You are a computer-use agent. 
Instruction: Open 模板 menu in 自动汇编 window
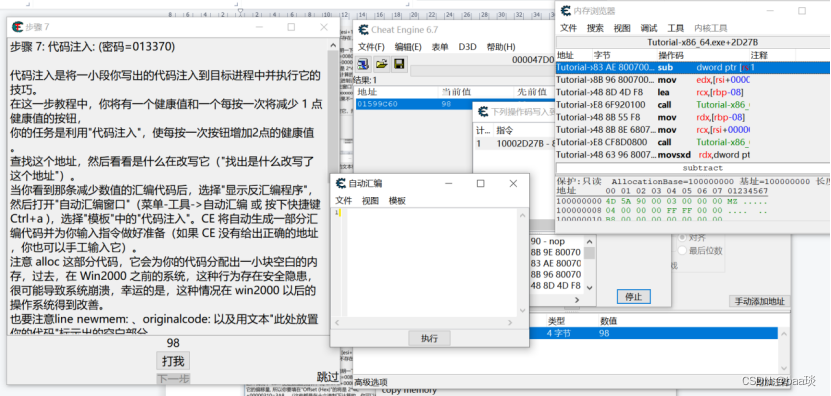[x=397, y=201]
